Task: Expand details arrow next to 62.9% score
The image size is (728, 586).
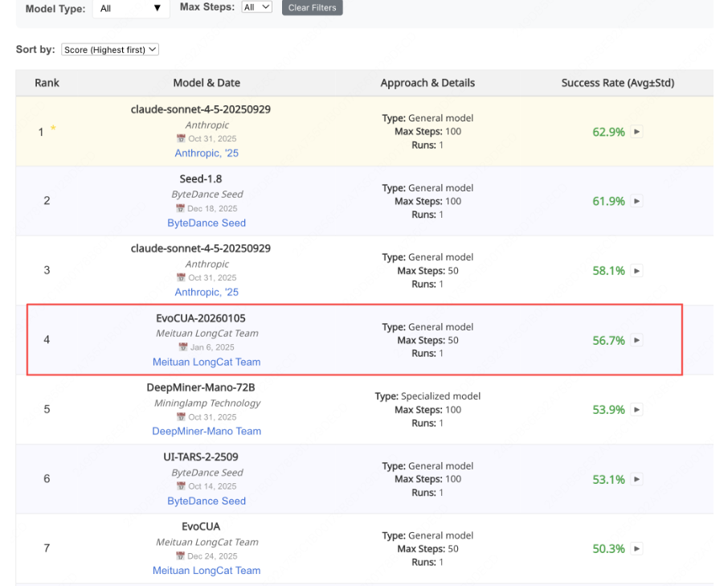Action: coord(637,132)
